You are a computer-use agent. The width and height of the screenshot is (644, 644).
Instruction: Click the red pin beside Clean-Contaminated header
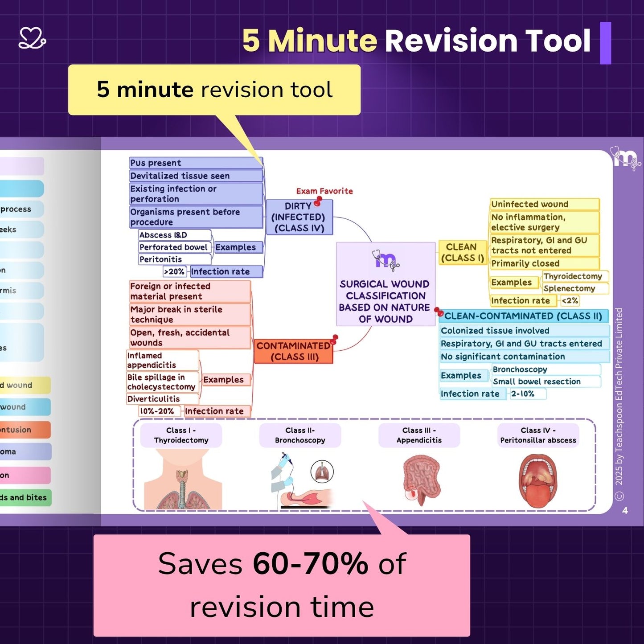439,312
